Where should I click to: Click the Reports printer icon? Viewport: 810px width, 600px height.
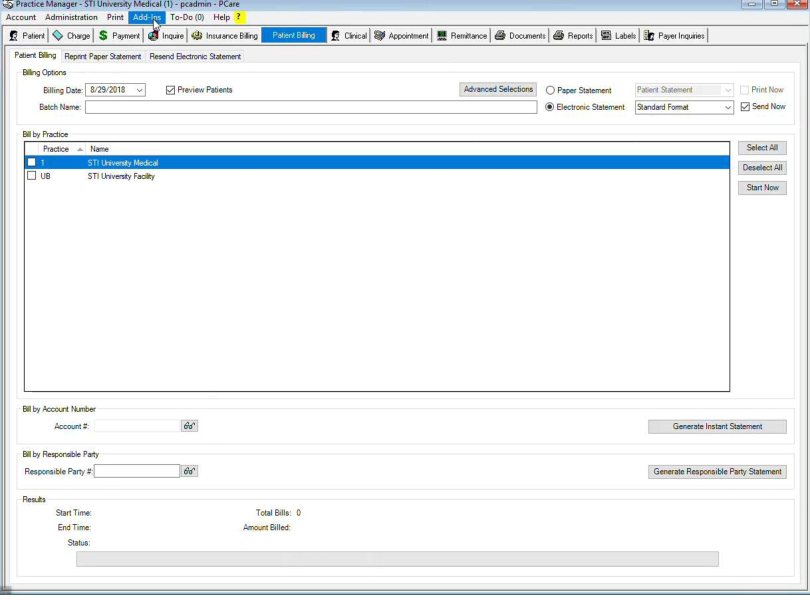pos(560,36)
